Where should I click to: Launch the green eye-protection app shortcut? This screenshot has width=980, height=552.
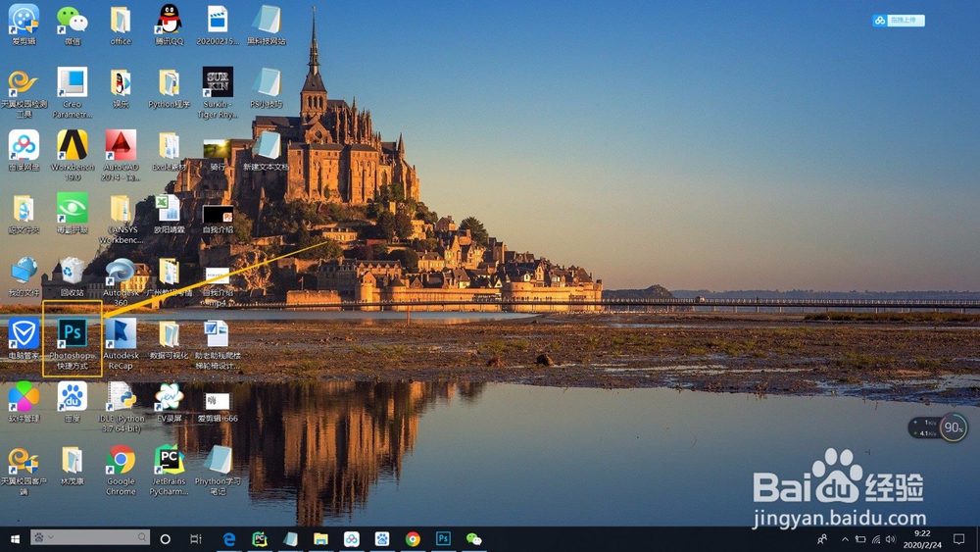73,213
